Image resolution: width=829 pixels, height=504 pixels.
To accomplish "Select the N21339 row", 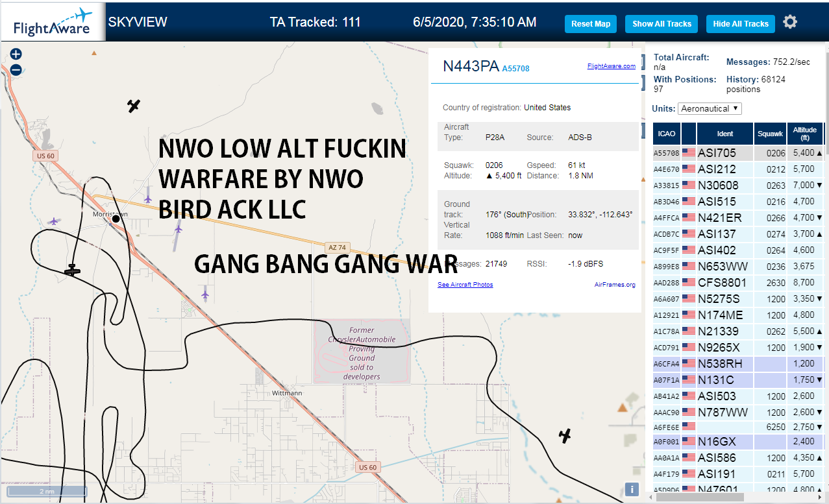I will [739, 331].
